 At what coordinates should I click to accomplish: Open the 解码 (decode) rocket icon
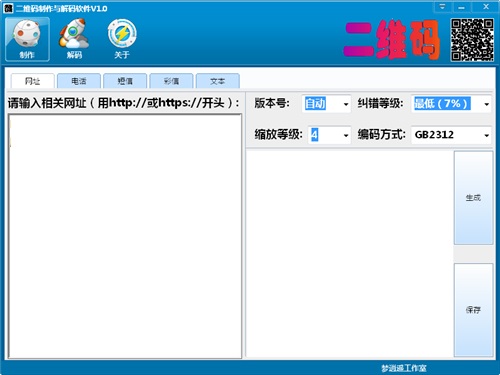click(74, 39)
